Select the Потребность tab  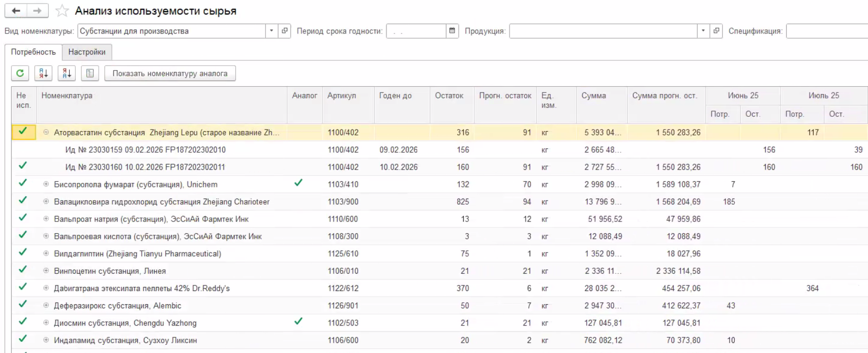coord(34,52)
